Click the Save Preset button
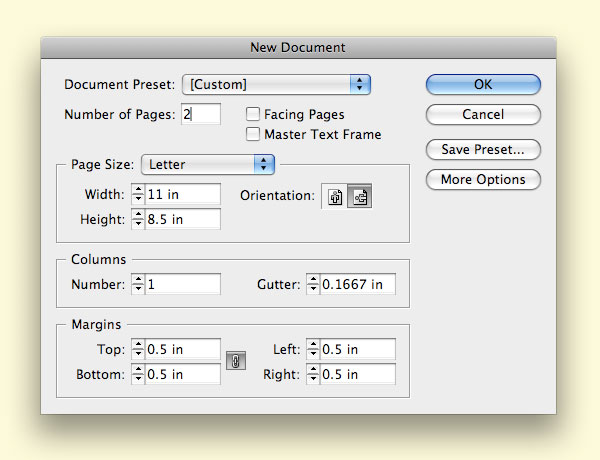Image resolution: width=600 pixels, height=460 pixels. (x=483, y=150)
